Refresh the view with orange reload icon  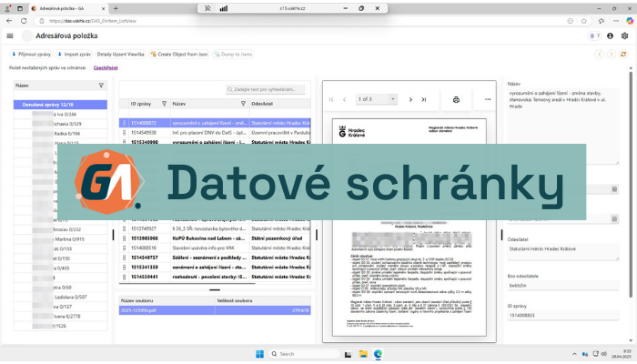coord(623,54)
